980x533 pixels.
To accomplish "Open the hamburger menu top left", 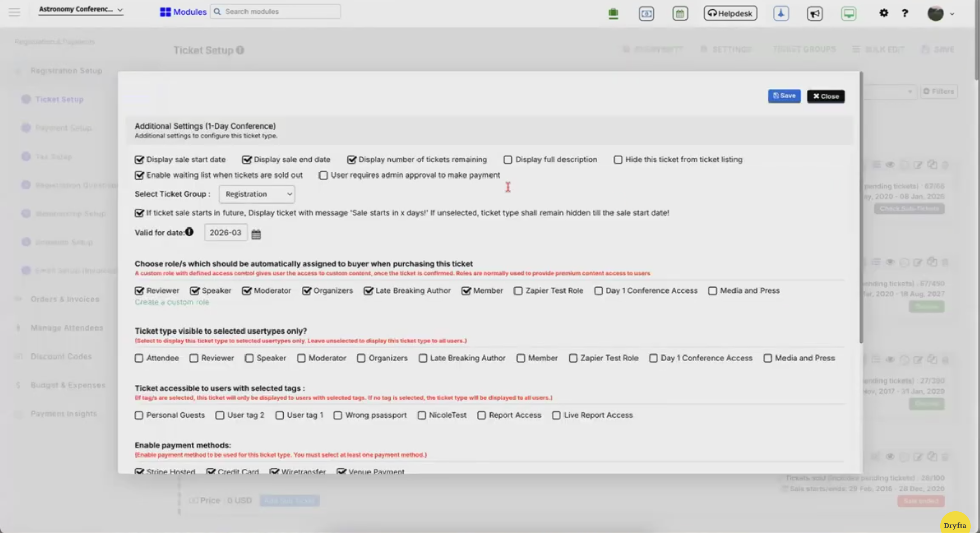I will tap(14, 12).
